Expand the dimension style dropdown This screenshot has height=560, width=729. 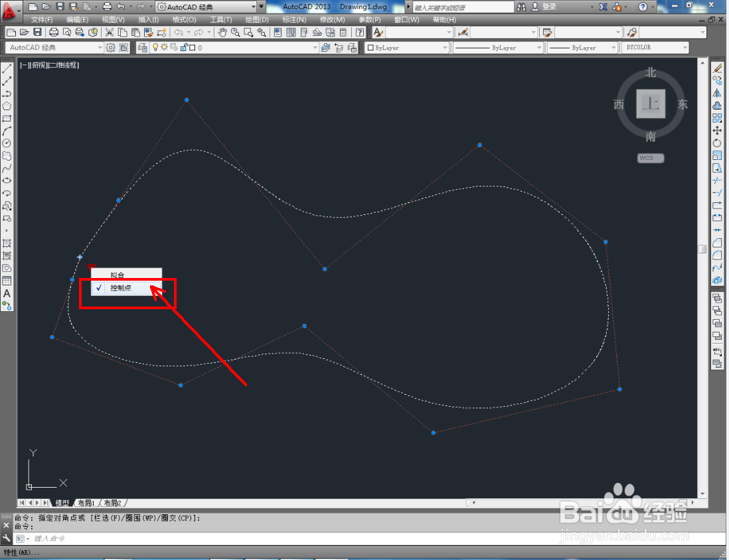coord(533,33)
